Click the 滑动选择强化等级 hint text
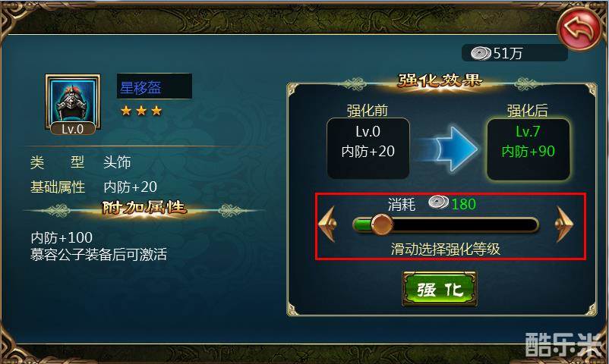The height and width of the screenshot is (364, 609). pyautogui.click(x=446, y=249)
